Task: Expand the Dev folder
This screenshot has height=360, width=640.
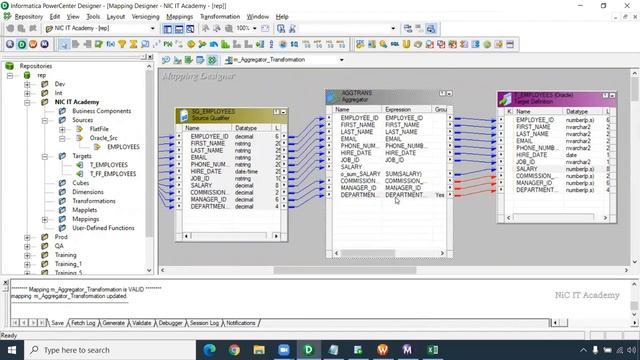Action: coord(27,84)
